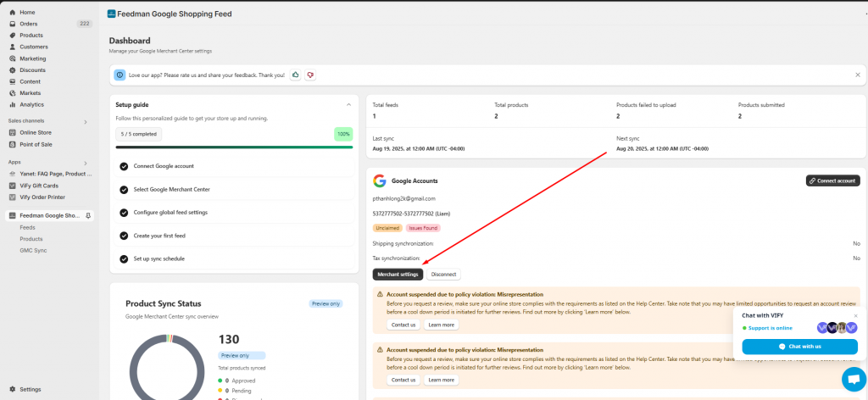
Task: Click the Orders count badge 222
Action: pos(84,24)
